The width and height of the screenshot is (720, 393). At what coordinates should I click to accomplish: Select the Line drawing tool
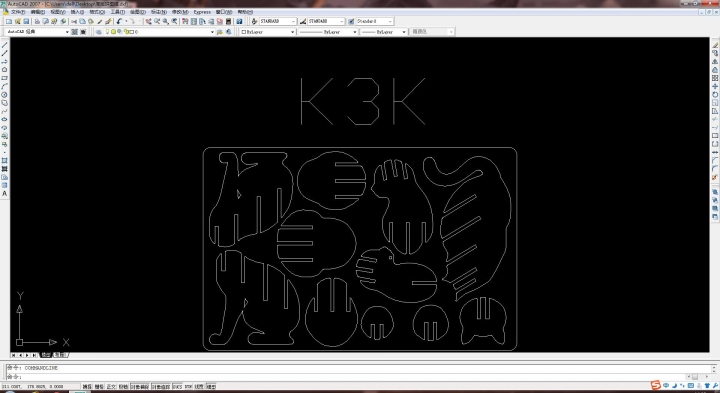[x=5, y=45]
